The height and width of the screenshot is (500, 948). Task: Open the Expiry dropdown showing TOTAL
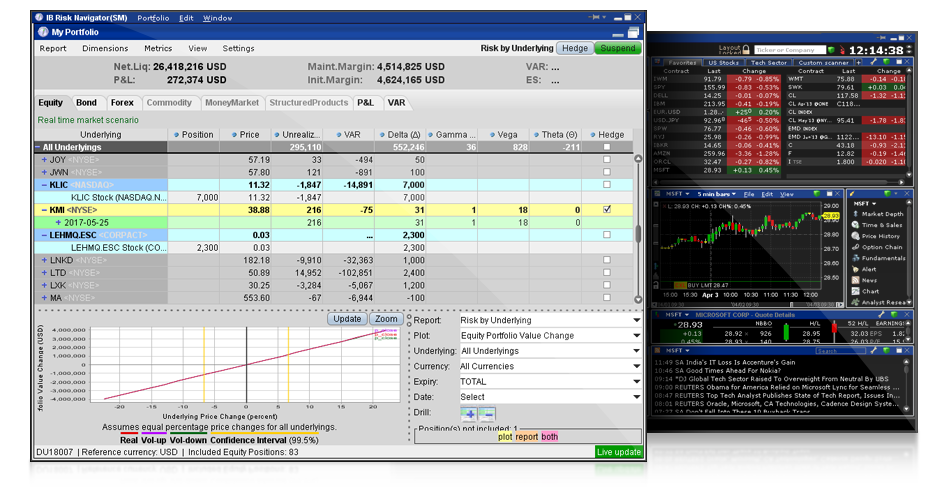[550, 381]
